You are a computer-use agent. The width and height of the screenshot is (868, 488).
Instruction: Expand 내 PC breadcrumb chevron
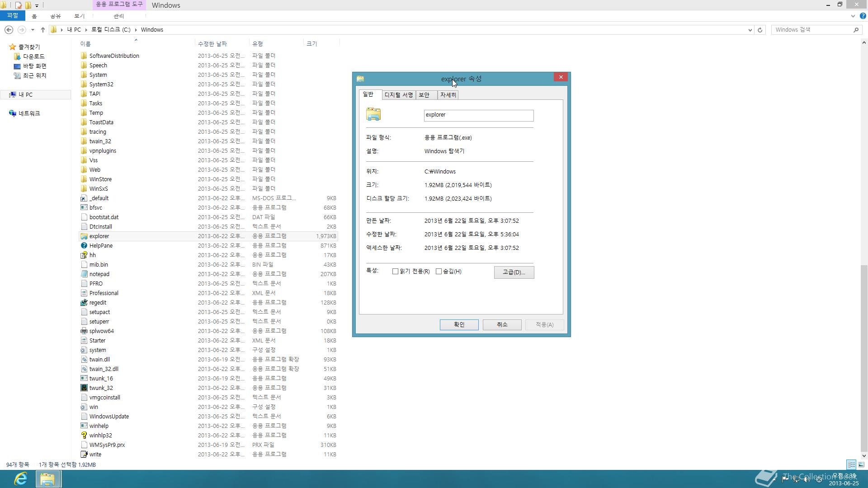click(86, 30)
